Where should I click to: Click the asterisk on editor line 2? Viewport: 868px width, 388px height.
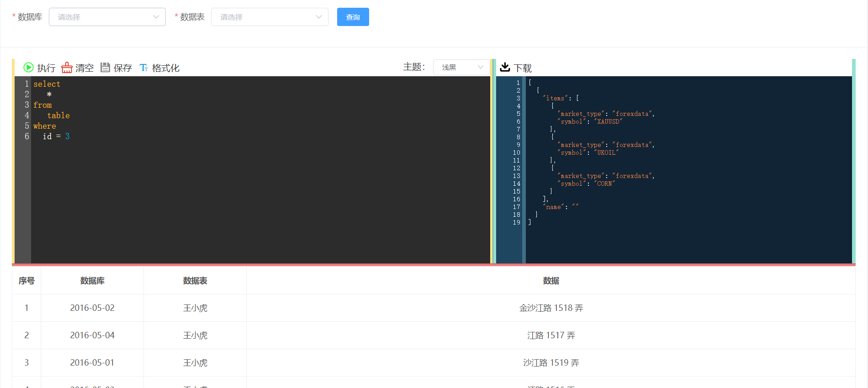pyautogui.click(x=49, y=94)
